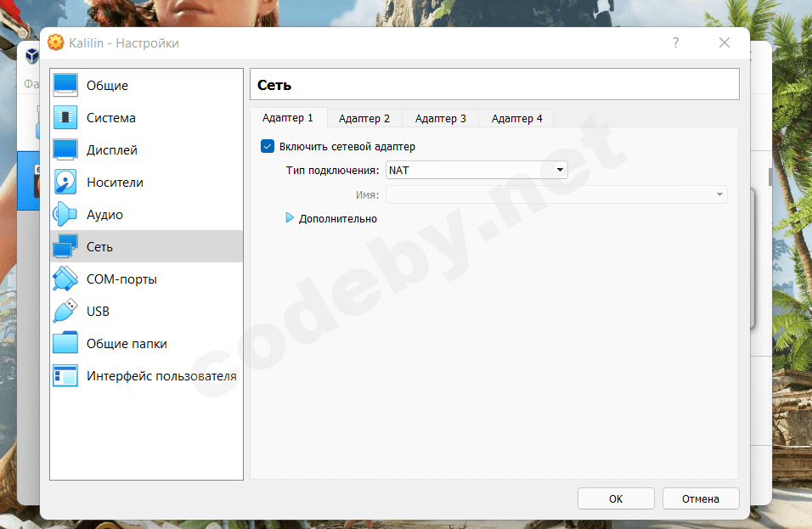Viewport: 812px width, 529px height.
Task: Click the Отмена cancel button
Action: pos(701,498)
